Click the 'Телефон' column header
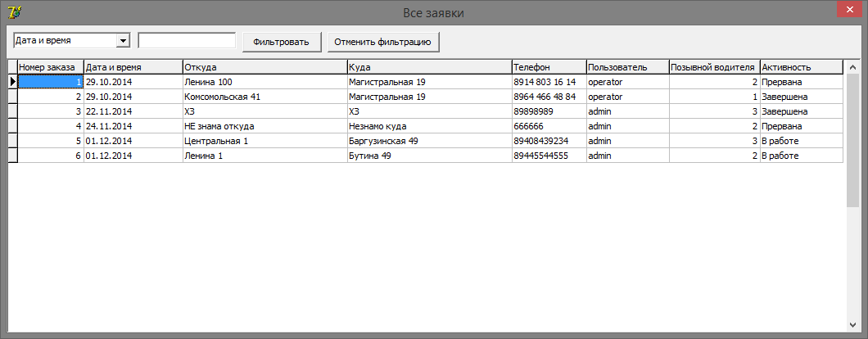Image resolution: width=868 pixels, height=339 pixels. click(549, 67)
